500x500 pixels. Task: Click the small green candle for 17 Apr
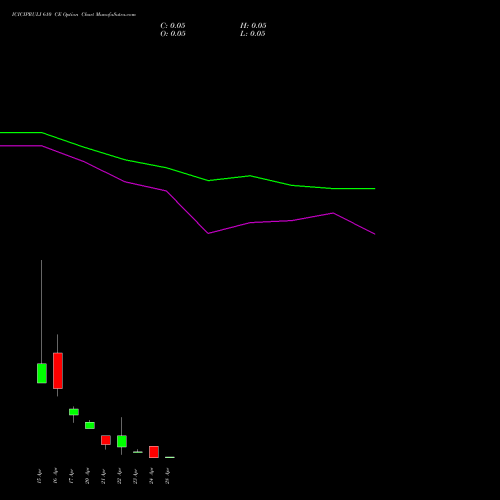tap(74, 412)
